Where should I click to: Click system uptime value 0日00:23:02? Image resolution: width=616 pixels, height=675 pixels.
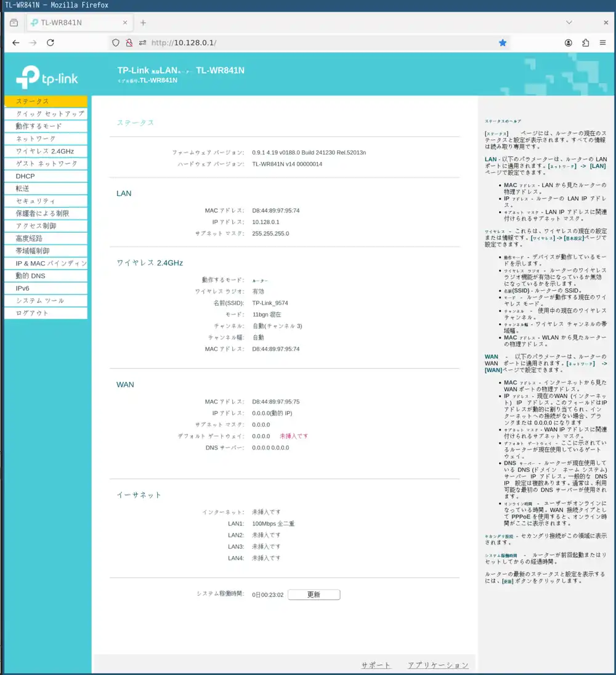coord(268,595)
